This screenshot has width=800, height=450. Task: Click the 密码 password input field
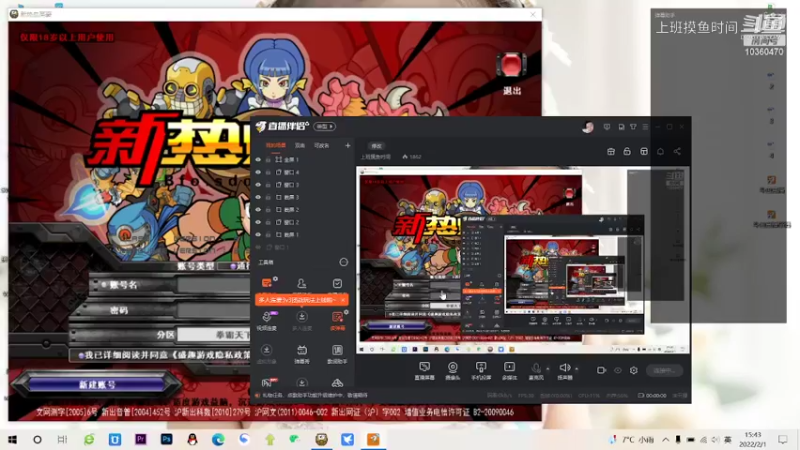click(214, 310)
